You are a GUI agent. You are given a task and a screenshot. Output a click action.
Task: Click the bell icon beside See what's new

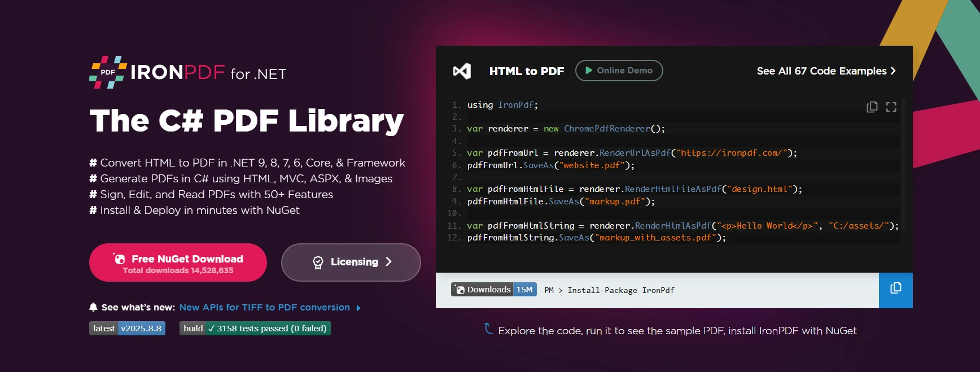tap(93, 307)
